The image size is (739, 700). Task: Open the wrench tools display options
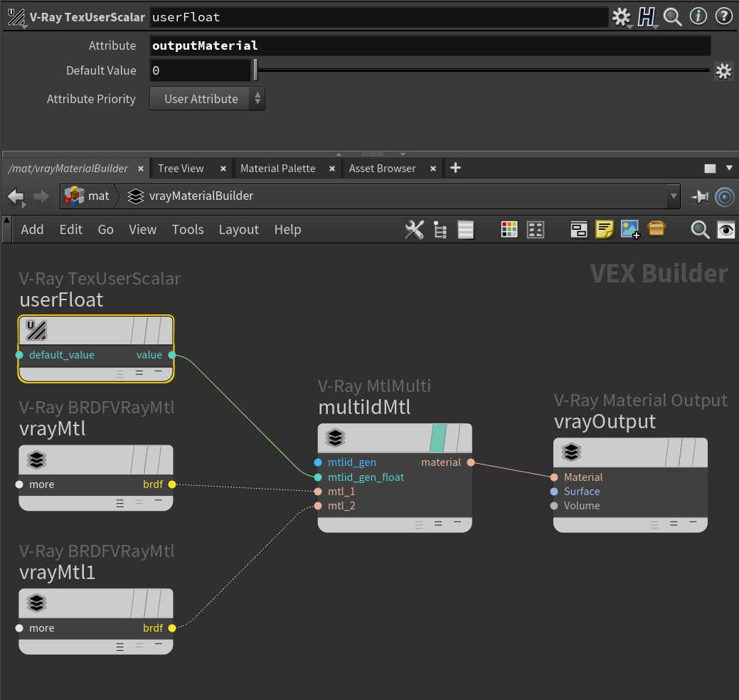414,230
